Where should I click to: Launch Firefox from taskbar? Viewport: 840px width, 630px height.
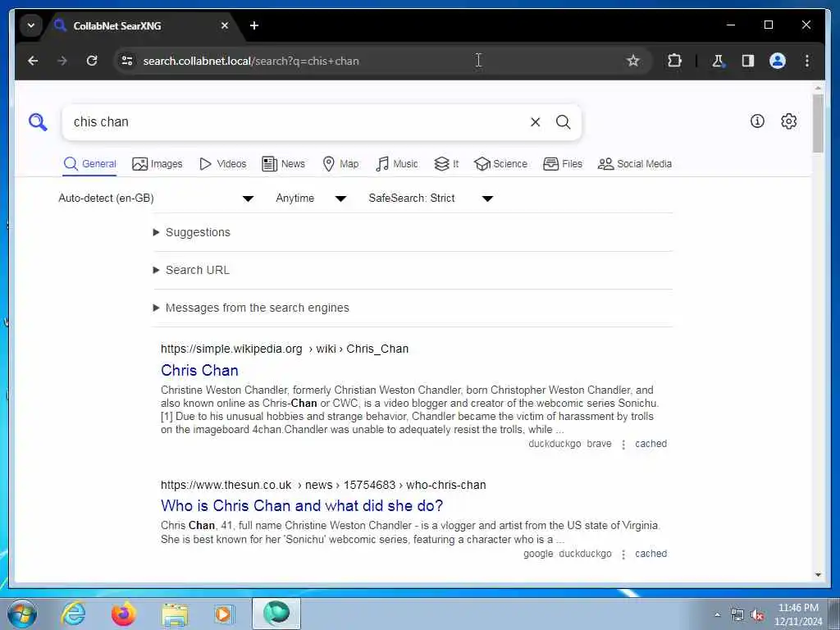coord(124,614)
